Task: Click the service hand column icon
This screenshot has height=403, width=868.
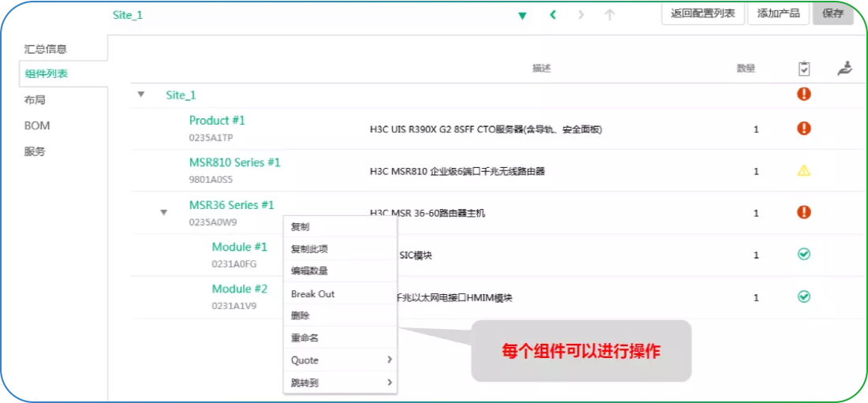Action: click(x=844, y=69)
